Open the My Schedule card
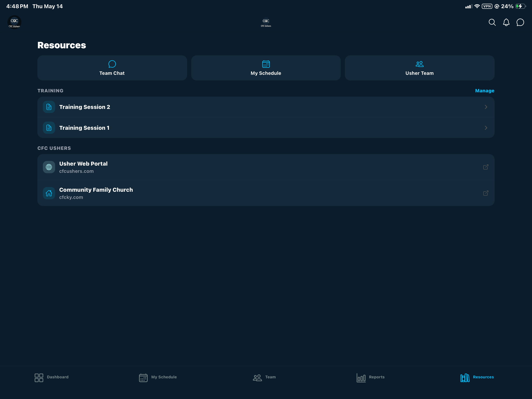Screen dimensions: 532x399 tap(266, 68)
